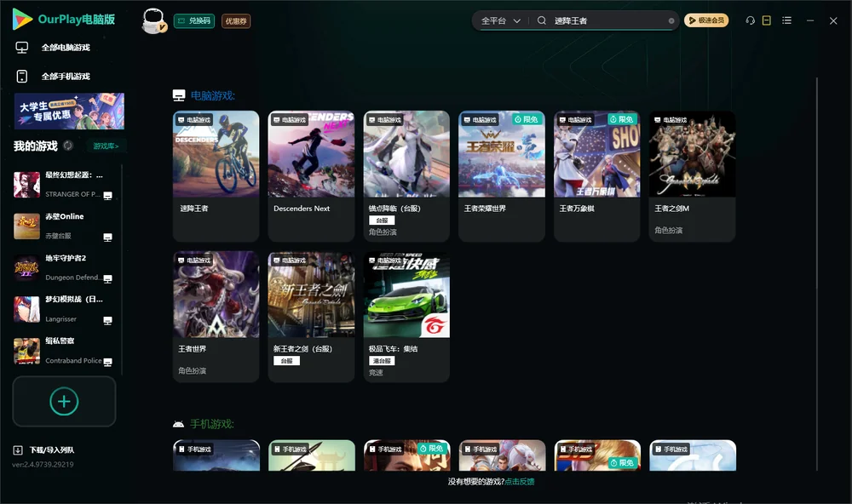Open 最终幻想起源 in my games
This screenshot has width=852, height=504.
point(64,185)
